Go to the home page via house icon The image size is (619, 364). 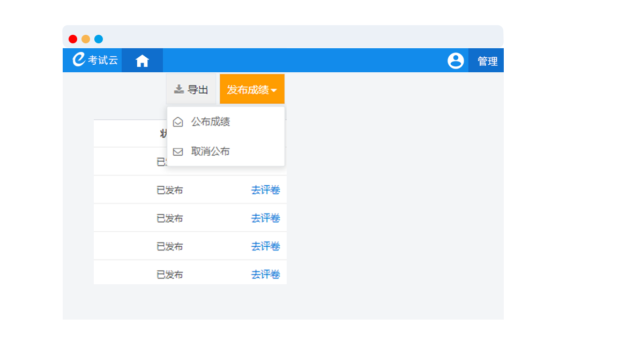click(142, 60)
